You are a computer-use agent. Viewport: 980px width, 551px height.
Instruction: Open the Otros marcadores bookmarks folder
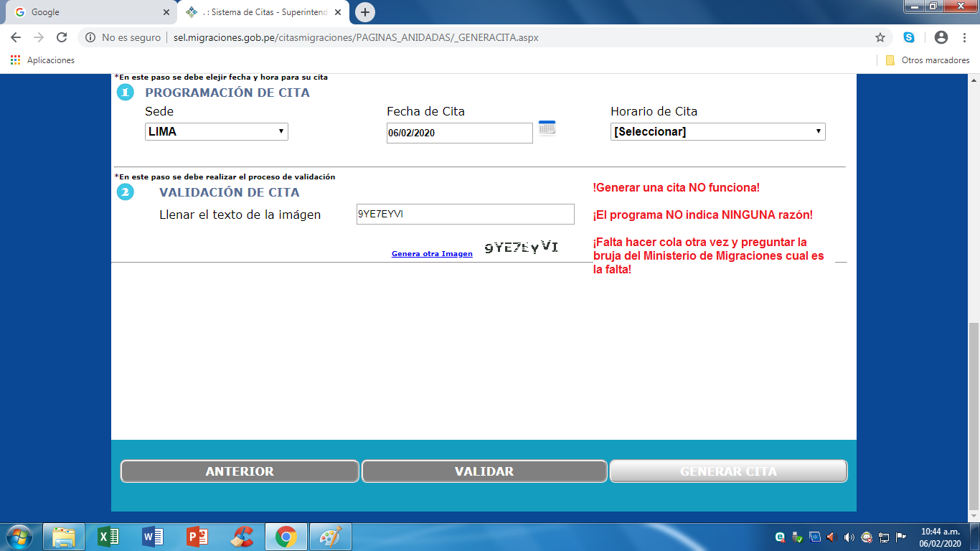tap(928, 60)
